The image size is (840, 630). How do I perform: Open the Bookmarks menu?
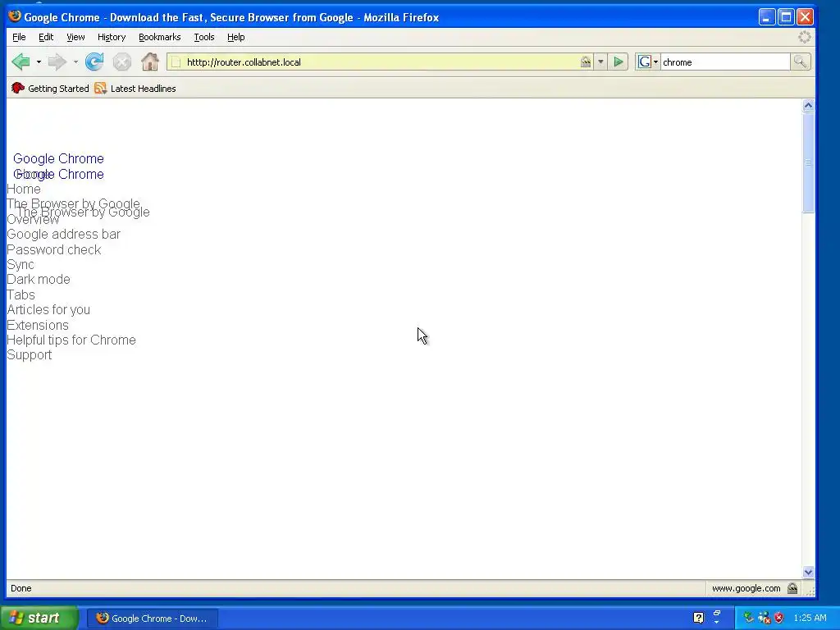click(x=160, y=37)
